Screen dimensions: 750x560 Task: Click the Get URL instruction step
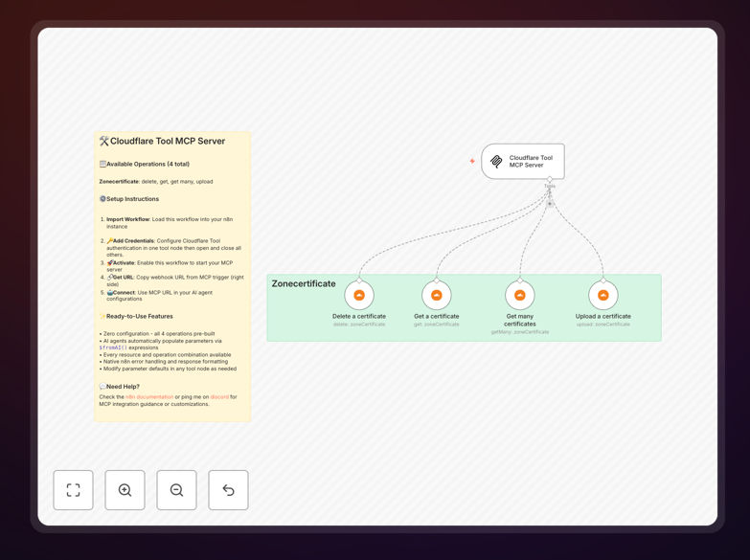(172, 280)
